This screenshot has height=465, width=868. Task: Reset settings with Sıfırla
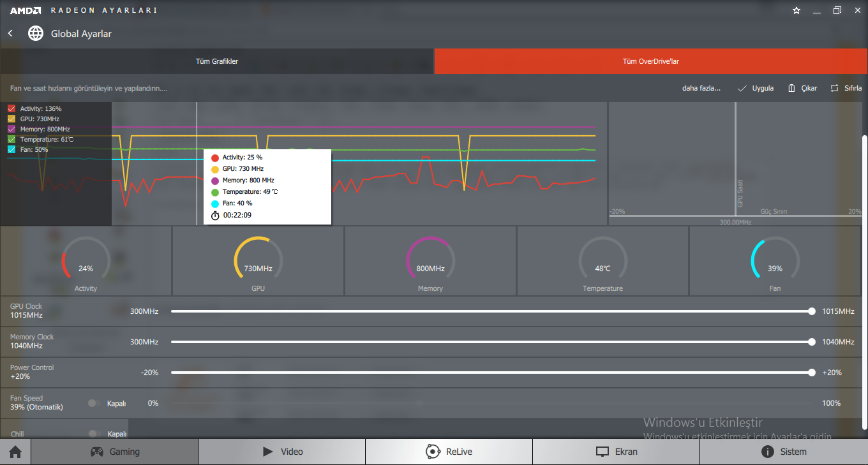click(x=846, y=88)
